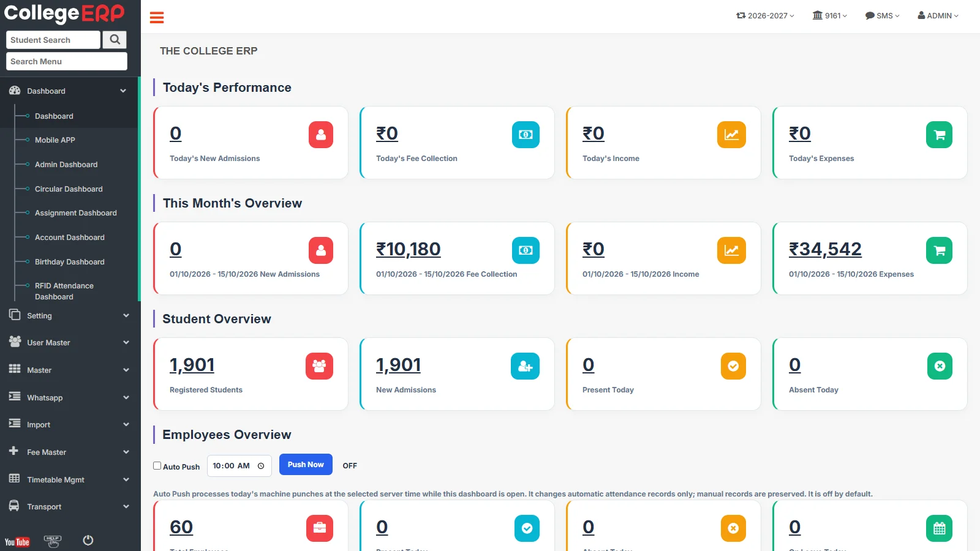Expand the Fee Master sidebar menu
Screen dimensions: 980x551
(69, 452)
